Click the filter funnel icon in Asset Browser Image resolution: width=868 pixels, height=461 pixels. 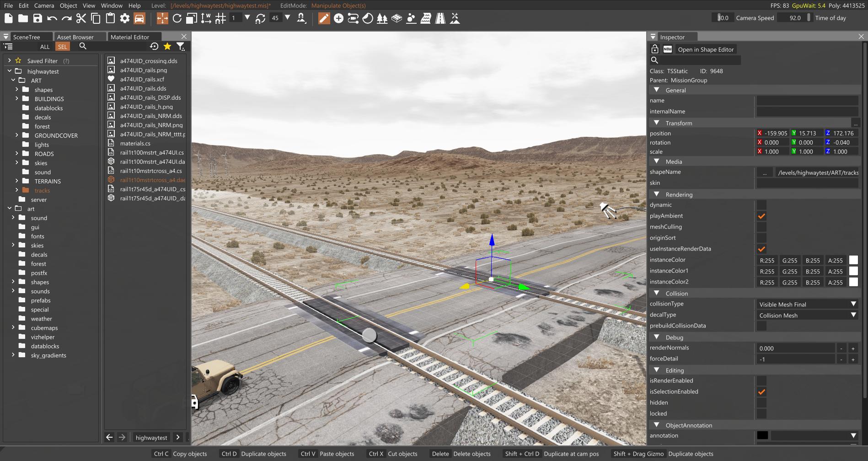[181, 46]
